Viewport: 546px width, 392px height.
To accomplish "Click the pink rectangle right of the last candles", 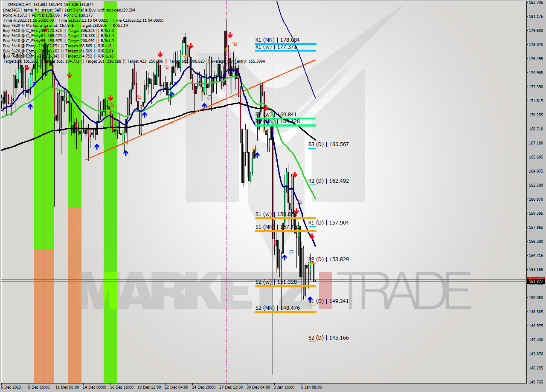I will click(325, 290).
